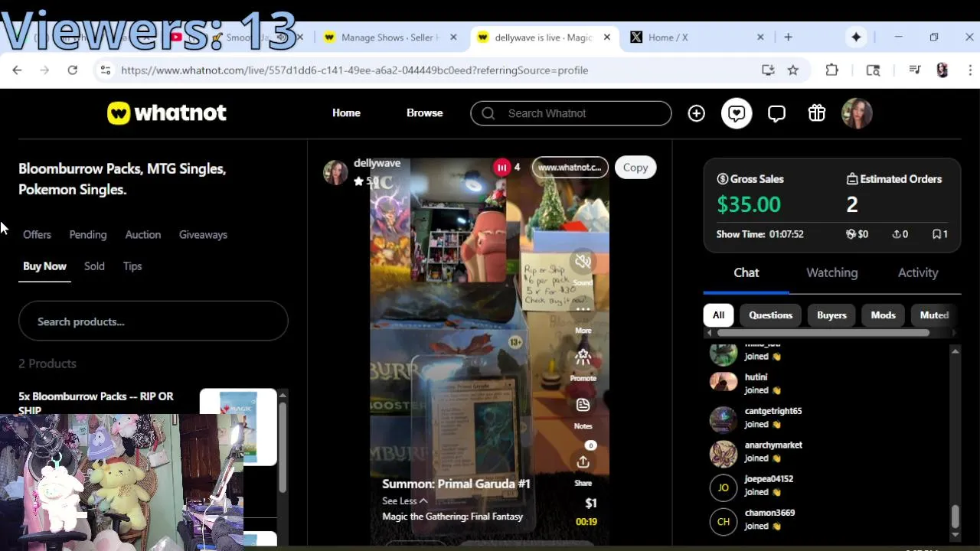This screenshot has height=551, width=980.
Task: Click the Bloomburrow pack product thumbnail
Action: [238, 427]
